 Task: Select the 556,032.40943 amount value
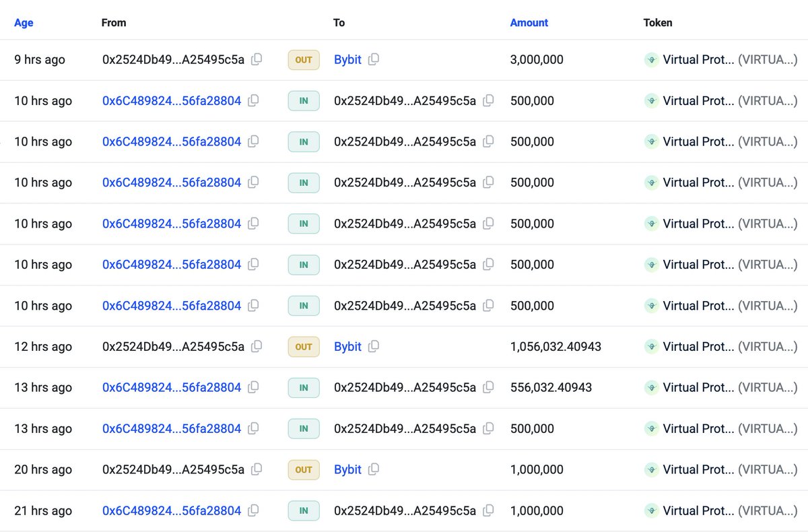pyautogui.click(x=551, y=387)
